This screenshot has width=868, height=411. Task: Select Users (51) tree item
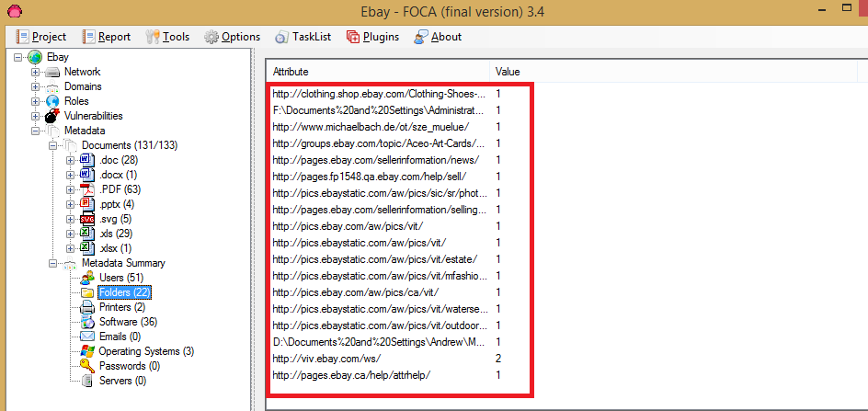tap(120, 278)
